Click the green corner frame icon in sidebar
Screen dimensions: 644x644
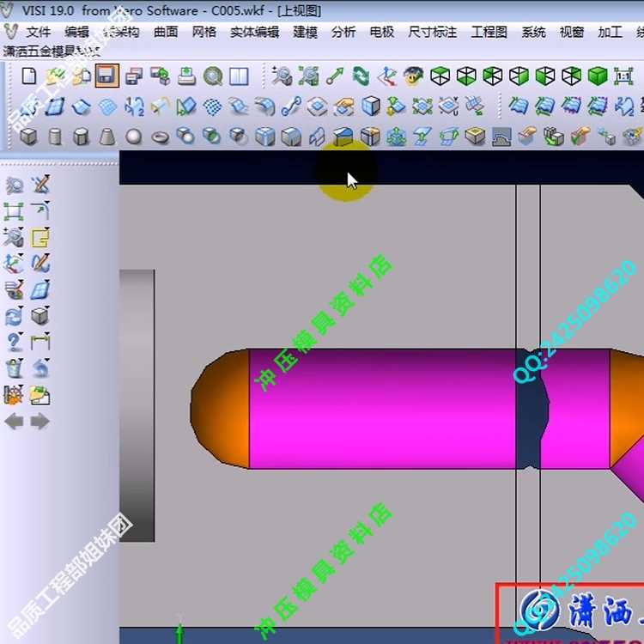tap(14, 211)
